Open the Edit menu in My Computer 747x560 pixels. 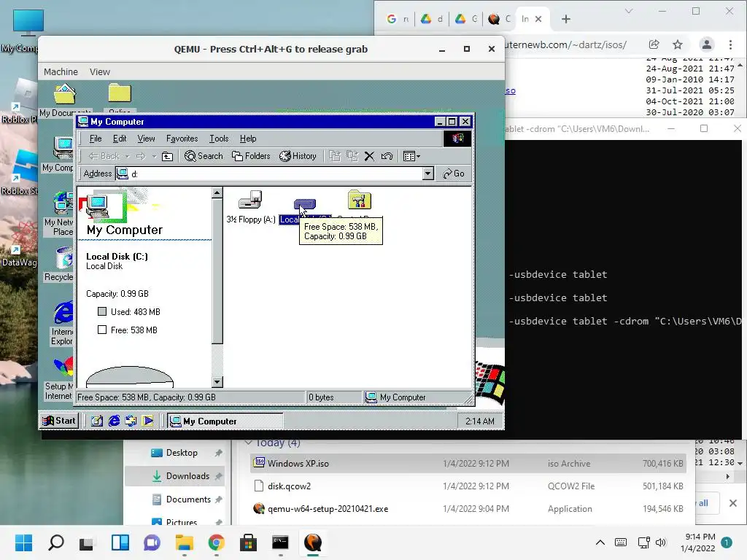tap(120, 139)
